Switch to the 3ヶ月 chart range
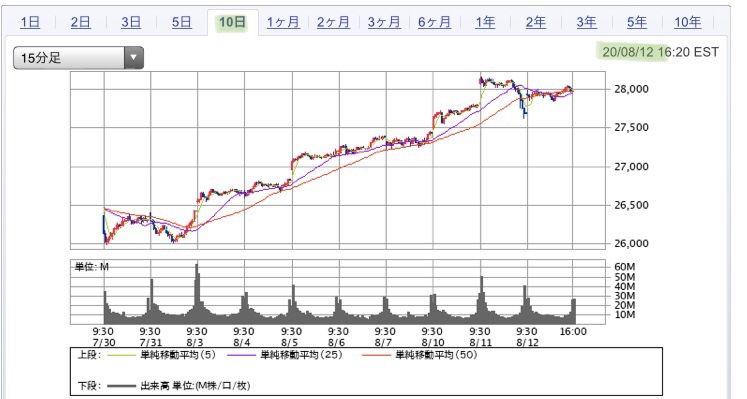Viewport: 747px width, 399px height. pyautogui.click(x=384, y=22)
